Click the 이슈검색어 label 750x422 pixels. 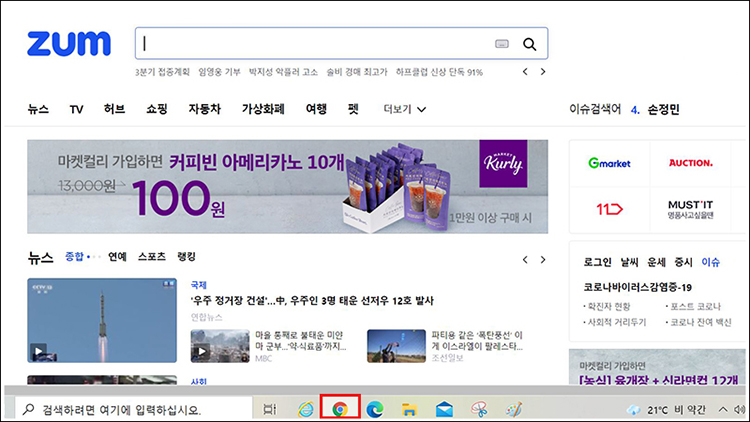click(x=595, y=110)
